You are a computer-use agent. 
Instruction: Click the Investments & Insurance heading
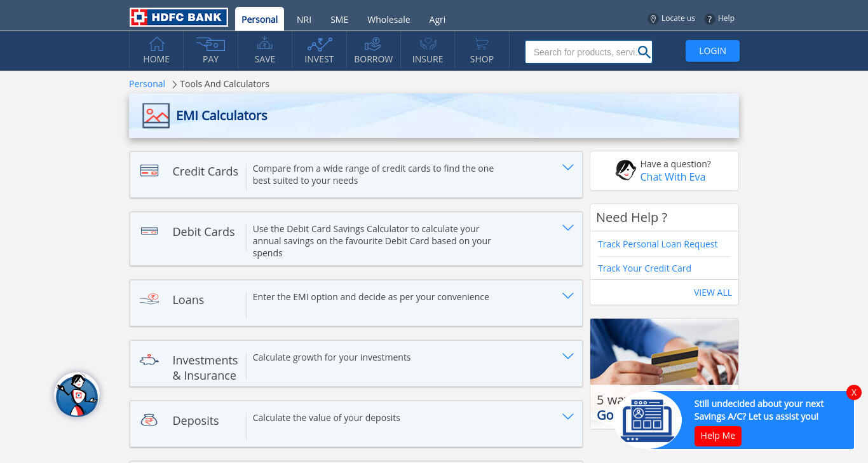tap(205, 368)
